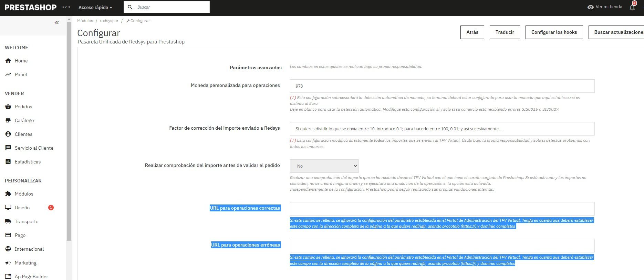
Task: Click the Módulos puzzle icon
Action: point(8,194)
